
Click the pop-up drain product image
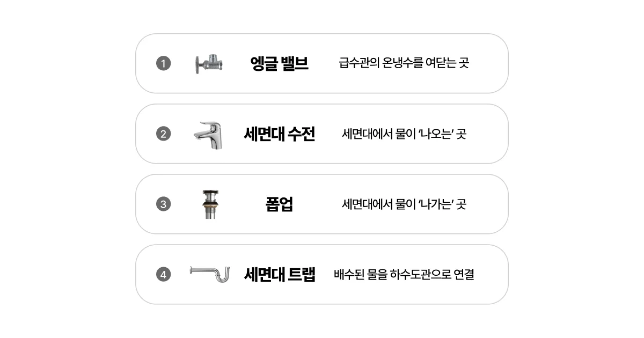(208, 204)
